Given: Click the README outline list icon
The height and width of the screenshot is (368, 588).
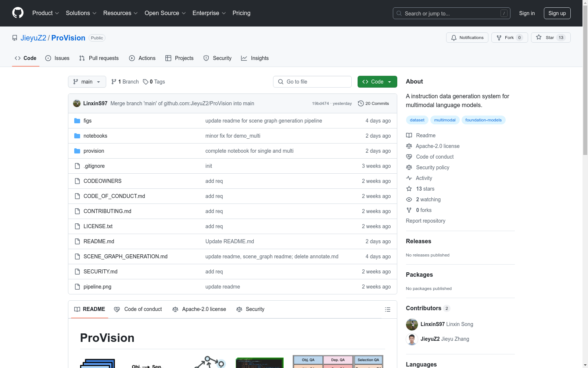Looking at the screenshot, I should point(388,309).
